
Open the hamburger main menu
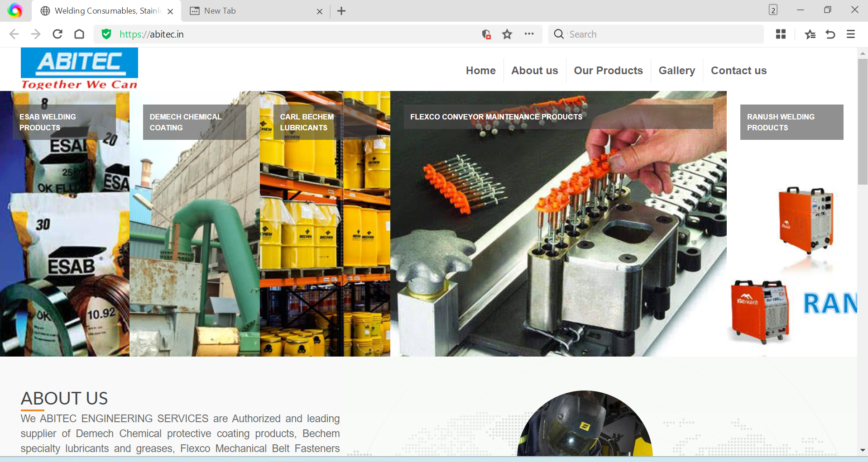[851, 34]
